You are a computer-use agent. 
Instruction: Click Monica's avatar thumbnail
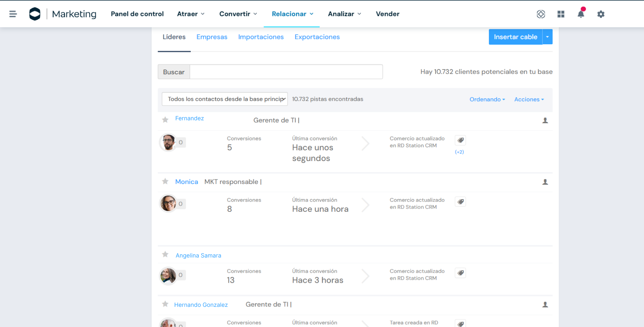tap(168, 203)
